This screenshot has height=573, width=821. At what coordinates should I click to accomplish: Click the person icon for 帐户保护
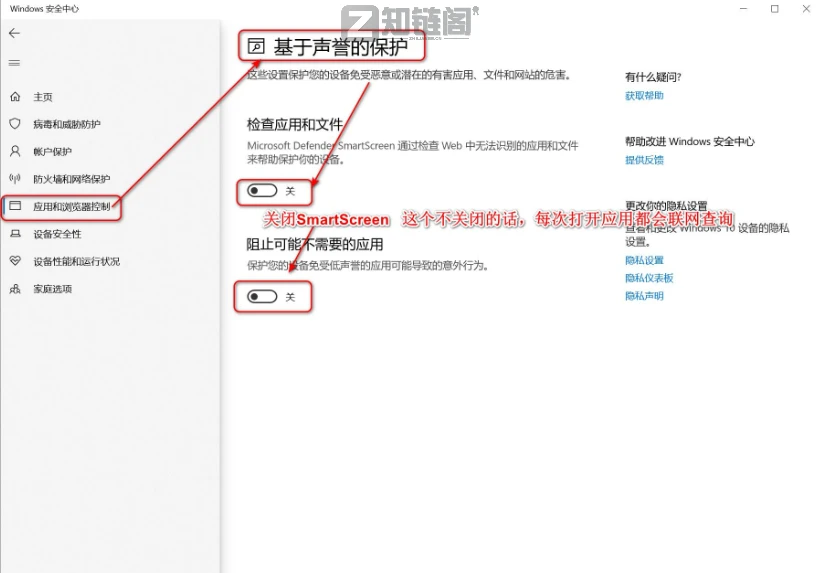[x=15, y=151]
